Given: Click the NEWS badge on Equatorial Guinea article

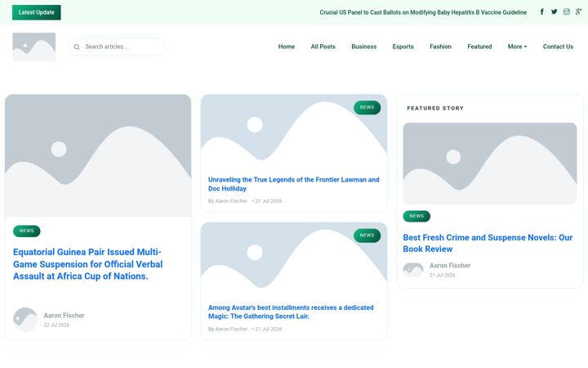Looking at the screenshot, I should tap(27, 231).
